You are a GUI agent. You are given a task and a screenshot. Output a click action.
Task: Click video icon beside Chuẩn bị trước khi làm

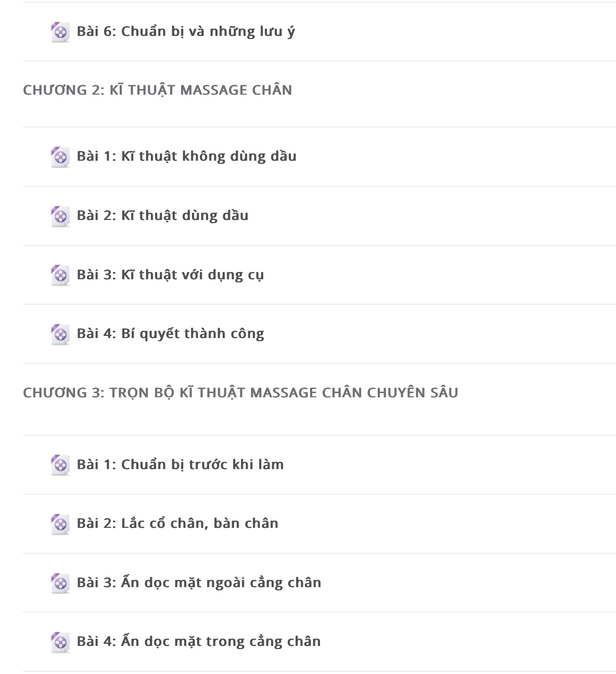60,465
